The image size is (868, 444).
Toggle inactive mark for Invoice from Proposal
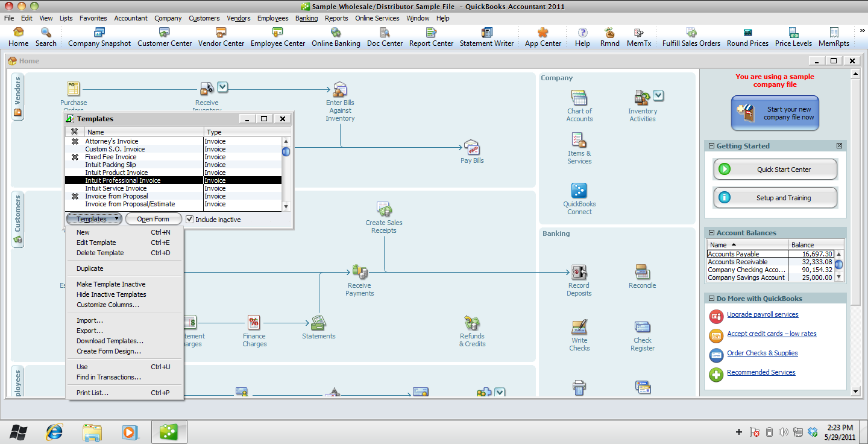75,196
